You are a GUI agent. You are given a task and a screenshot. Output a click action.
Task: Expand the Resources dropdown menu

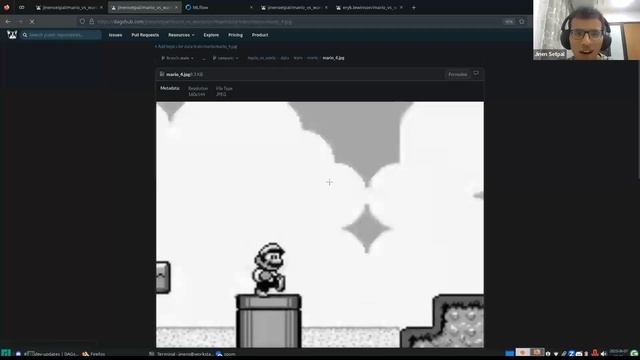click(x=181, y=35)
